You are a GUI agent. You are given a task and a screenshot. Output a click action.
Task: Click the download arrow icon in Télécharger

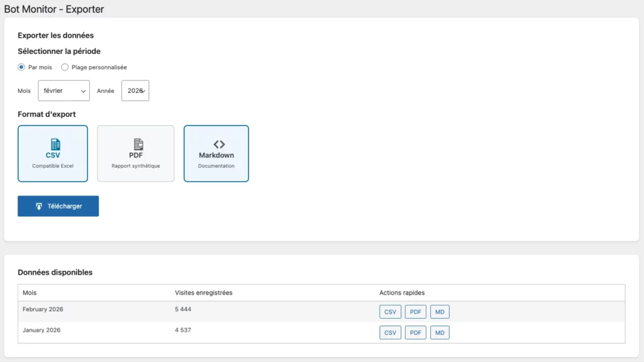point(38,206)
